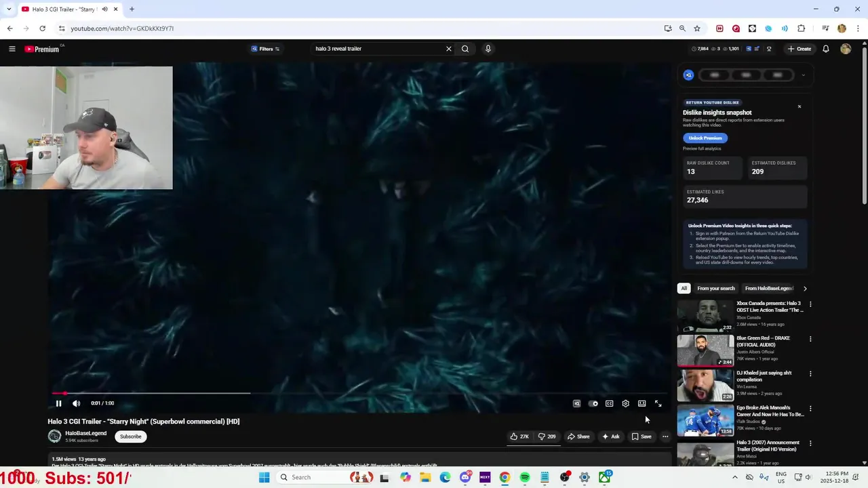Reload the browser page
The height and width of the screenshot is (488, 868).
coord(42,28)
